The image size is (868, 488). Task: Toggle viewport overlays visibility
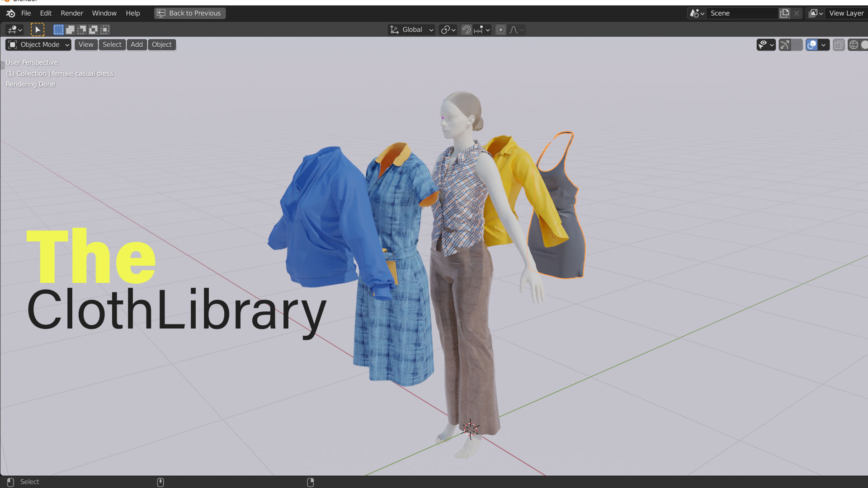coord(812,45)
